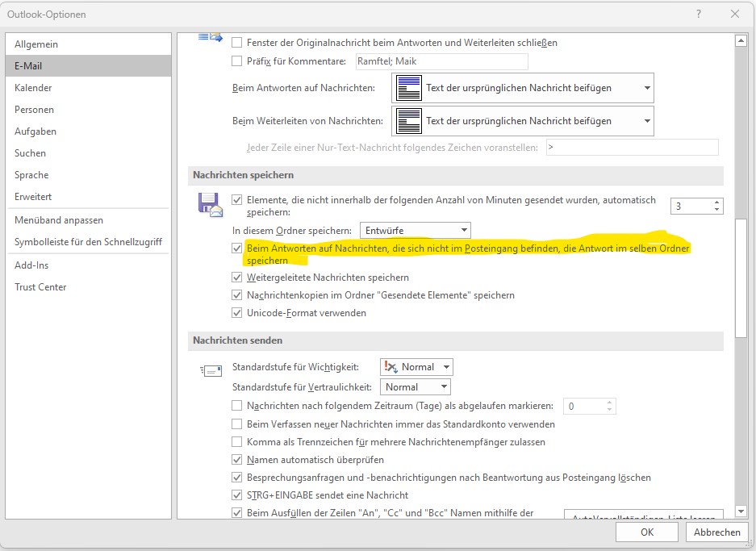Viewport: 756px width, 551px height.
Task: Decrease autosave minutes with down arrow
Action: pos(717,210)
